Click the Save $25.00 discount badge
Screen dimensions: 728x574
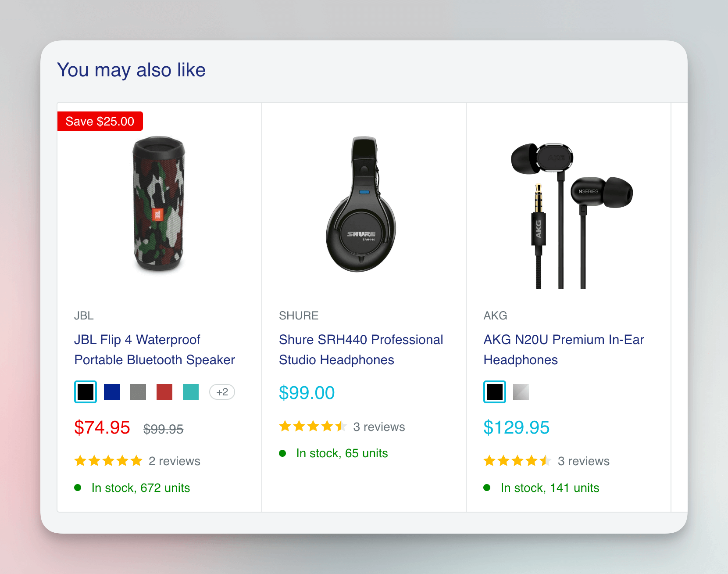tap(100, 121)
